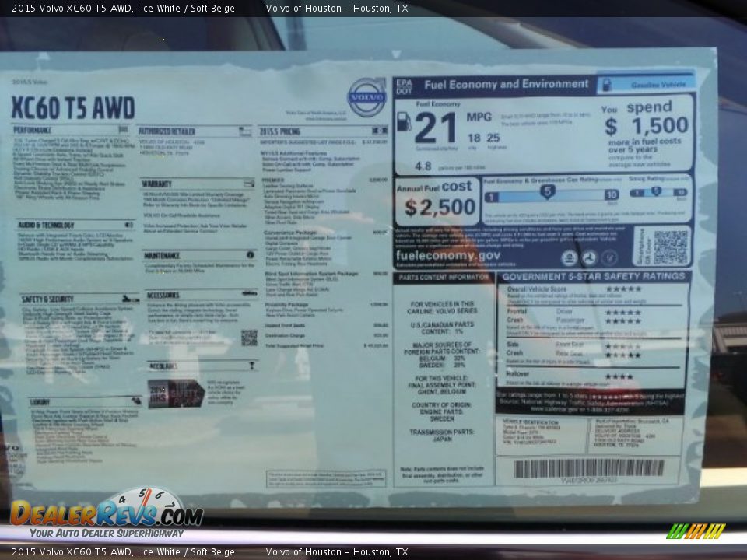
Task: Click the Parts Content Information header
Action: coord(444,278)
